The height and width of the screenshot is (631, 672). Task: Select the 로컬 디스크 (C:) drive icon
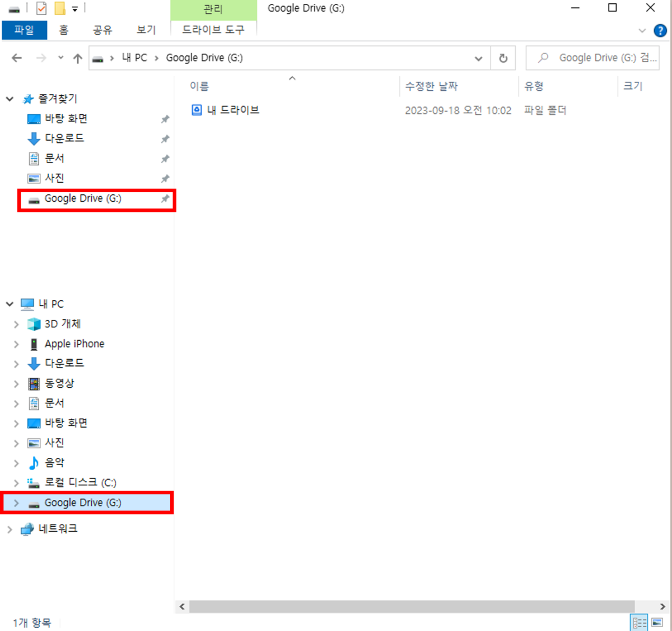coord(34,482)
